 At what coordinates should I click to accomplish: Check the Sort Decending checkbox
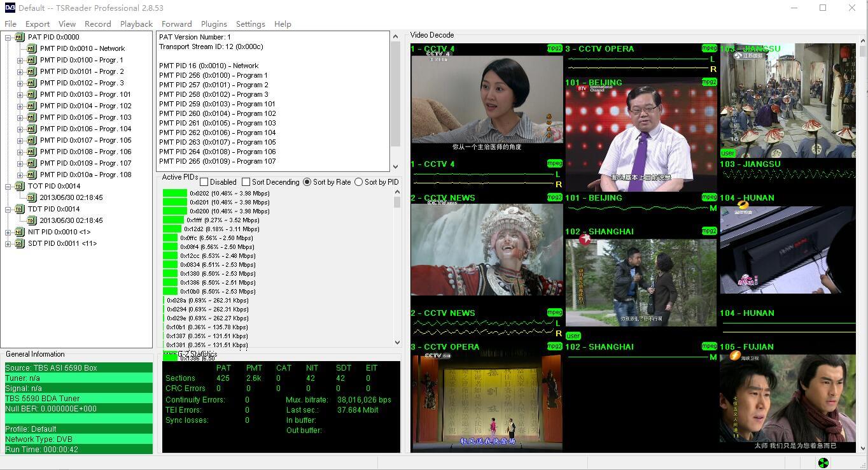(x=246, y=182)
